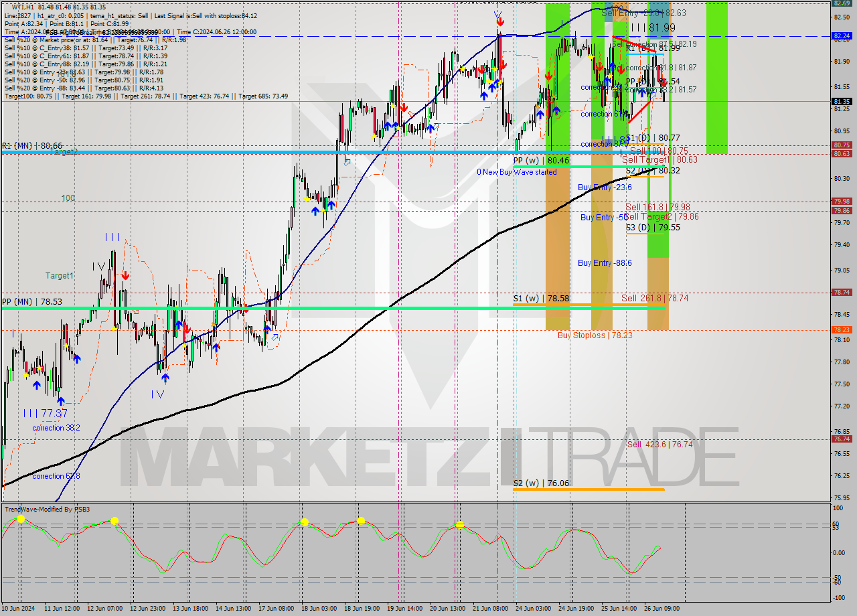
Task: Click the 'Sell Entry -23.6 | 82.63' label
Action: point(643,13)
